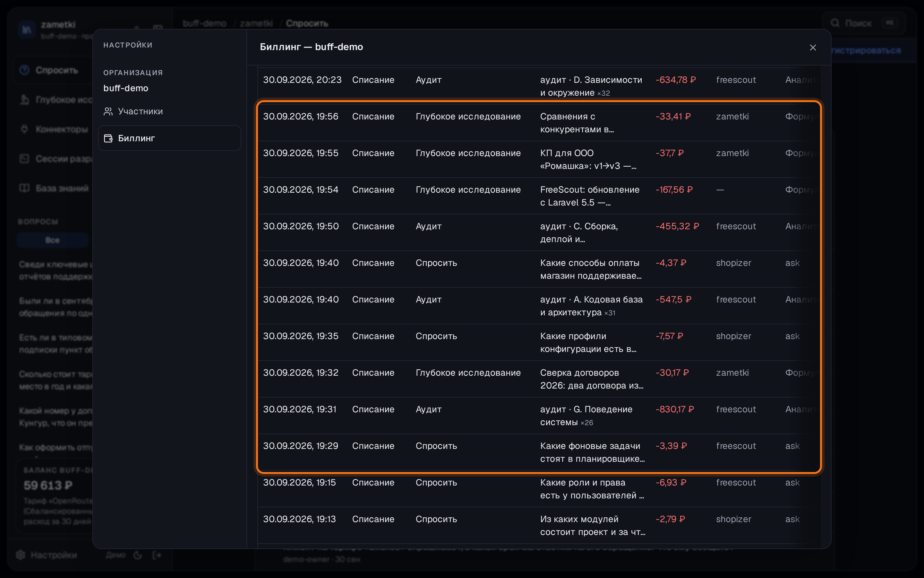924x578 pixels.
Task: Click аудит · G. Поведение системы description
Action: tap(586, 416)
